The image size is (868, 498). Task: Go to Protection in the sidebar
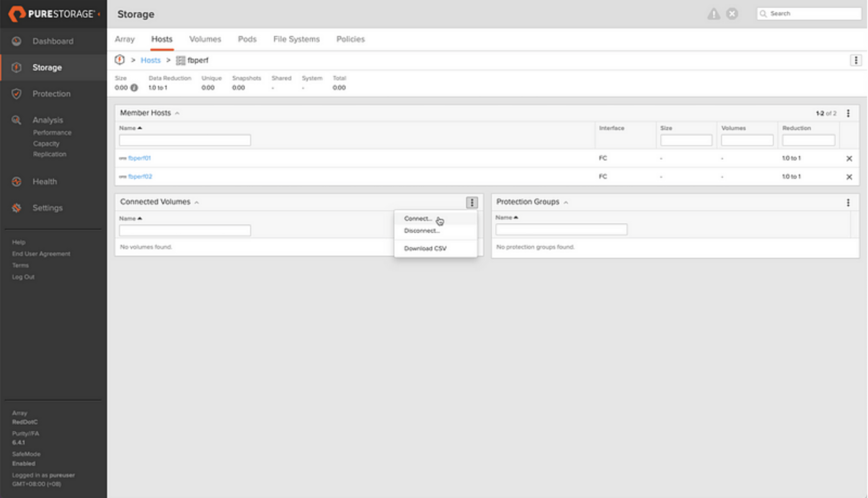[51, 94]
